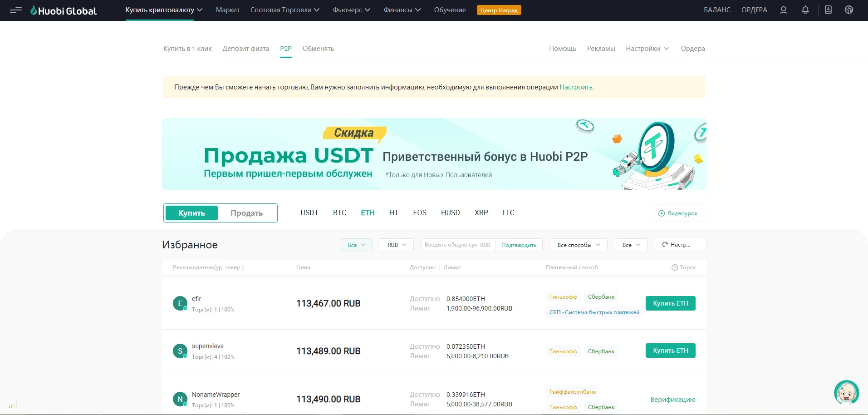Select LTC coin tab

coord(509,212)
